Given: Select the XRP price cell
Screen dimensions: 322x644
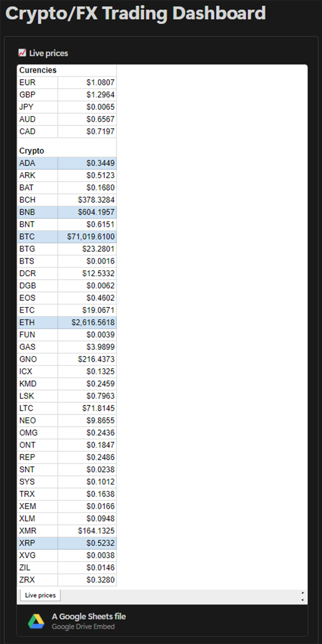Looking at the screenshot, I should pyautogui.click(x=87, y=543).
